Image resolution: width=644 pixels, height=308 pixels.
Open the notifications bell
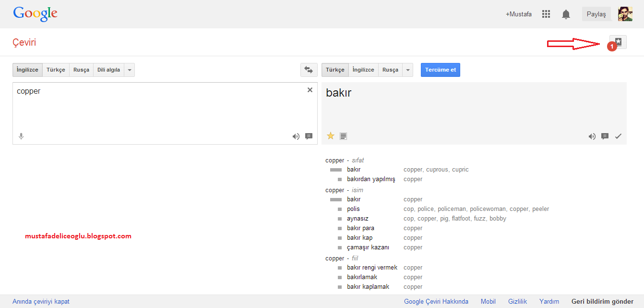pos(566,14)
